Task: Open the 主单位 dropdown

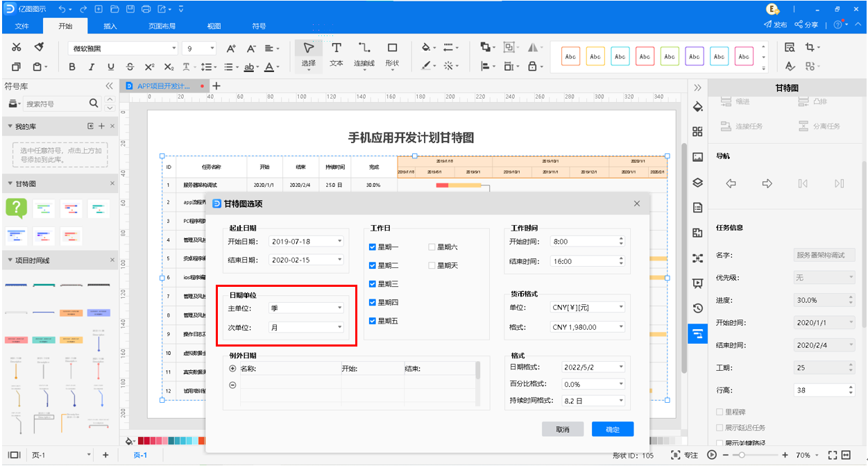Action: (x=306, y=308)
